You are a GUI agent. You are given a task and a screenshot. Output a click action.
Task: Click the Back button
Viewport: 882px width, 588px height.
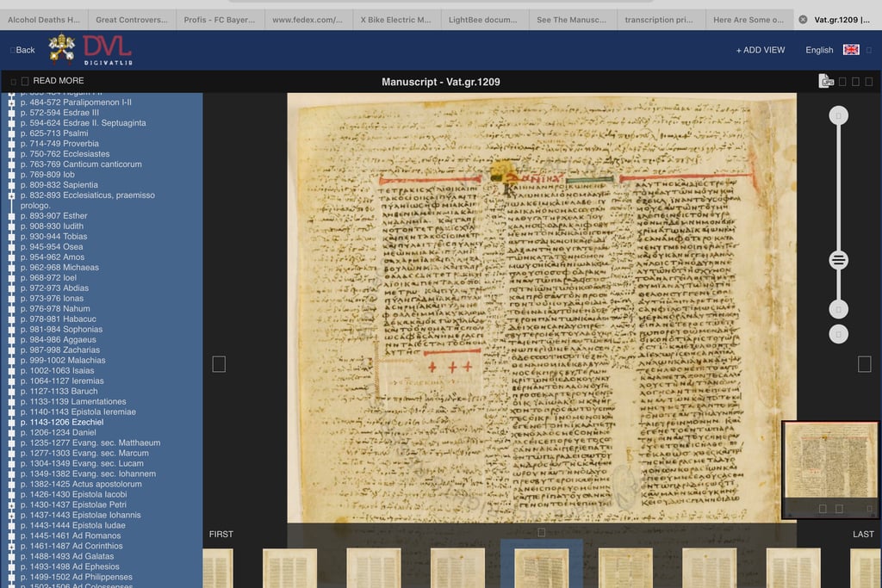pos(23,50)
